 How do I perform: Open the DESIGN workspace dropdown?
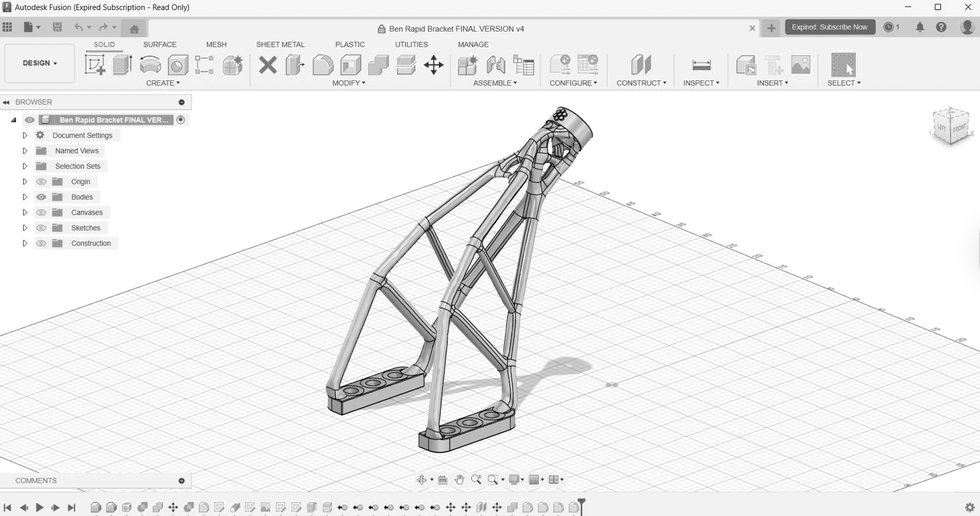pos(40,63)
